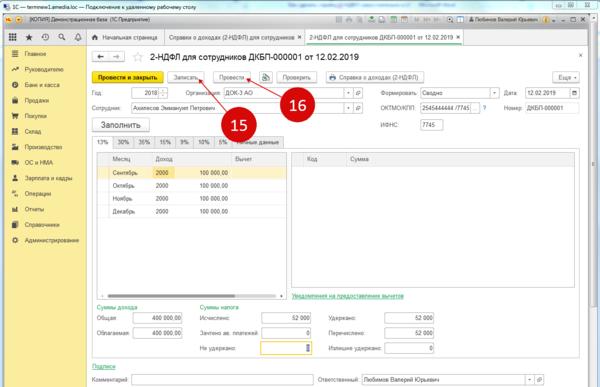The image size is (600, 387).
Task: Switch to the 35% tax rate tab
Action: tap(144, 142)
